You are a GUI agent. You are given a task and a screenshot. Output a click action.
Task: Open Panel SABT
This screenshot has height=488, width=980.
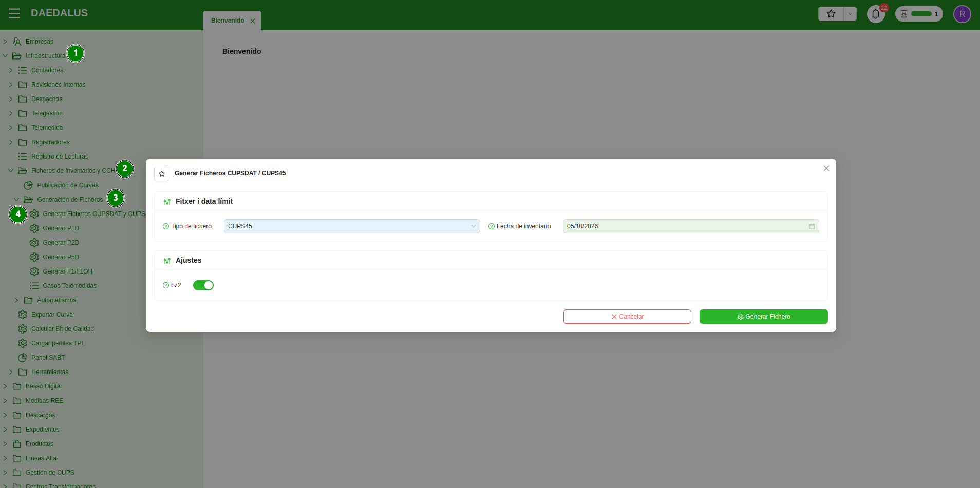(48, 358)
